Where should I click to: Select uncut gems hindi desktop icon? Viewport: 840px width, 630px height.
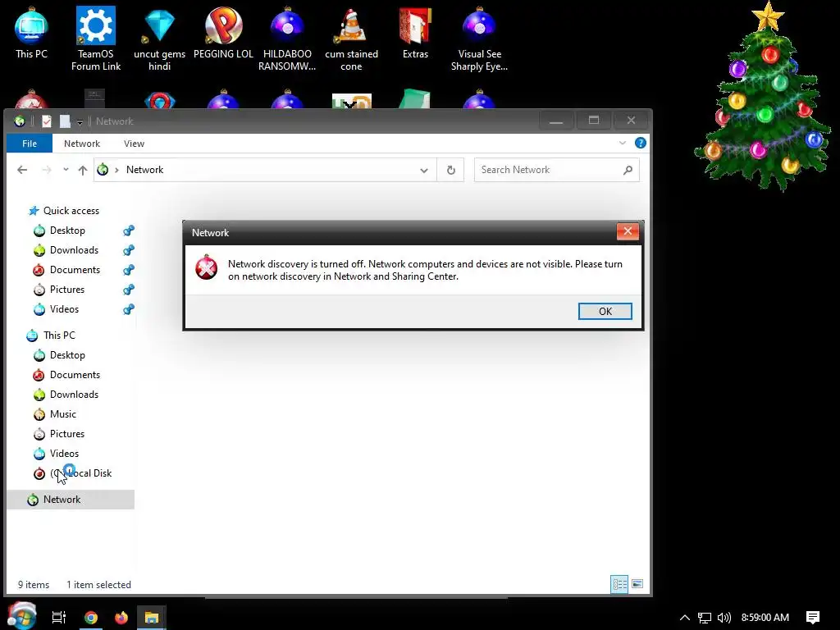pyautogui.click(x=160, y=39)
